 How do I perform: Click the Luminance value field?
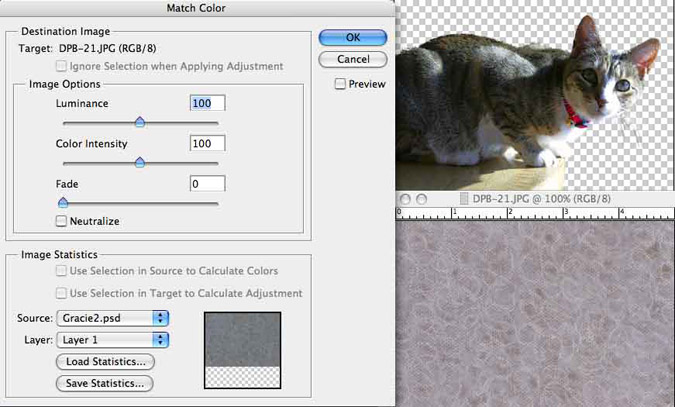[207, 103]
